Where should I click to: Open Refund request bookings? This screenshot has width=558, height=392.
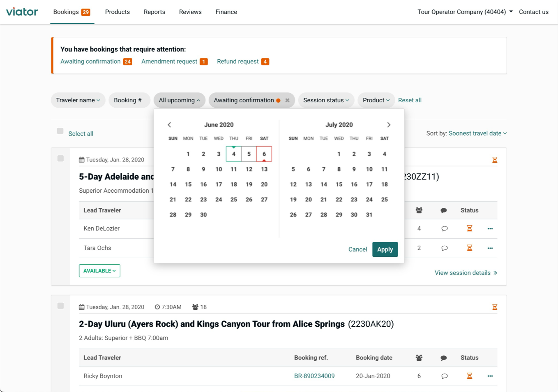243,62
